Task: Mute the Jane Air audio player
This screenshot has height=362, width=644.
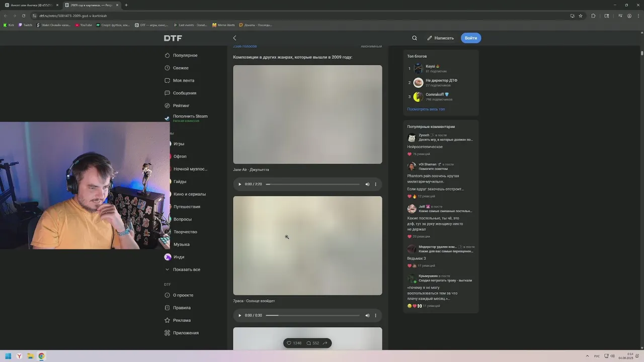Action: 367,185
